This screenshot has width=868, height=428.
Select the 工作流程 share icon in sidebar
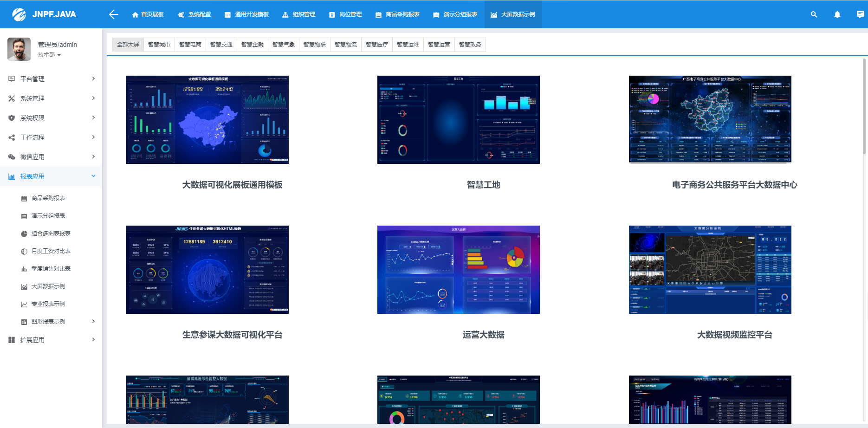point(12,137)
